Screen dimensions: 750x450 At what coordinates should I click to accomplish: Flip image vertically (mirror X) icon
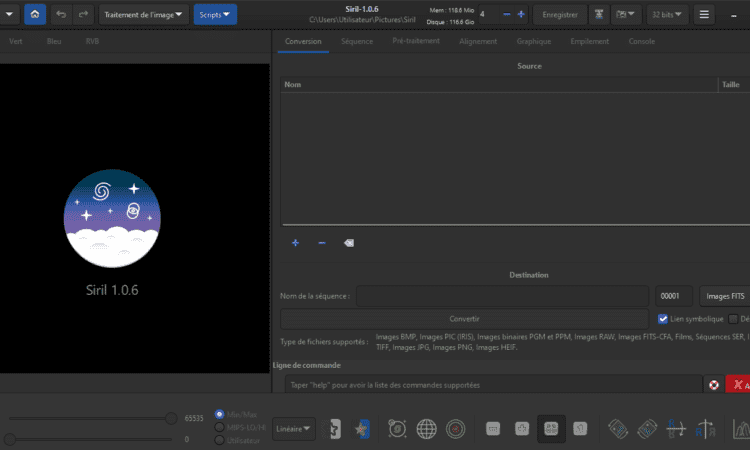tap(676, 429)
